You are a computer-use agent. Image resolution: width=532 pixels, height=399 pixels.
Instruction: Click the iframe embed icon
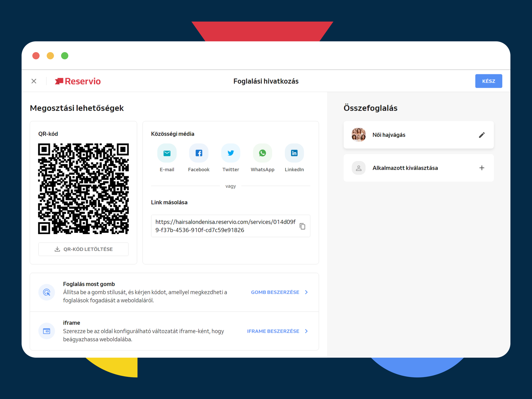click(x=47, y=331)
